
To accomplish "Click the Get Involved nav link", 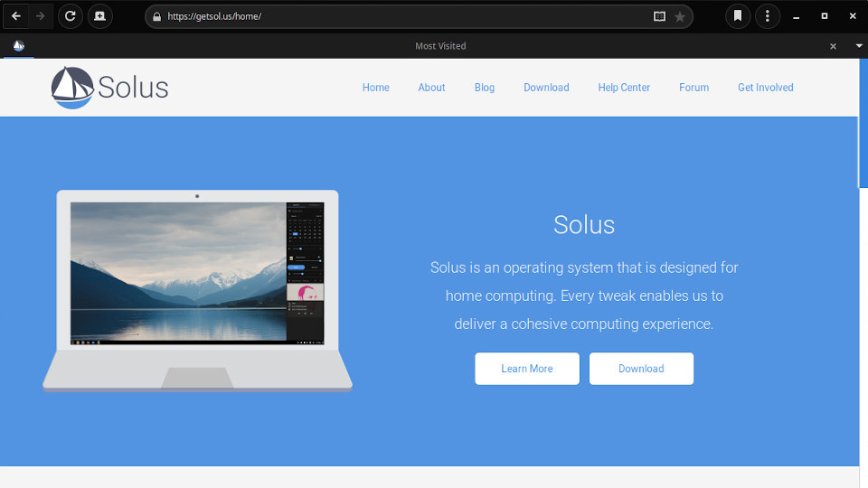I will [765, 88].
